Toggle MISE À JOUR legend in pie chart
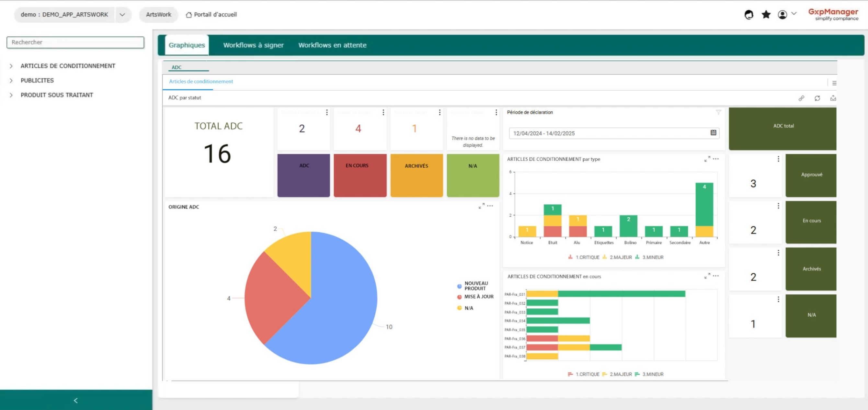868x410 pixels. pyautogui.click(x=478, y=296)
